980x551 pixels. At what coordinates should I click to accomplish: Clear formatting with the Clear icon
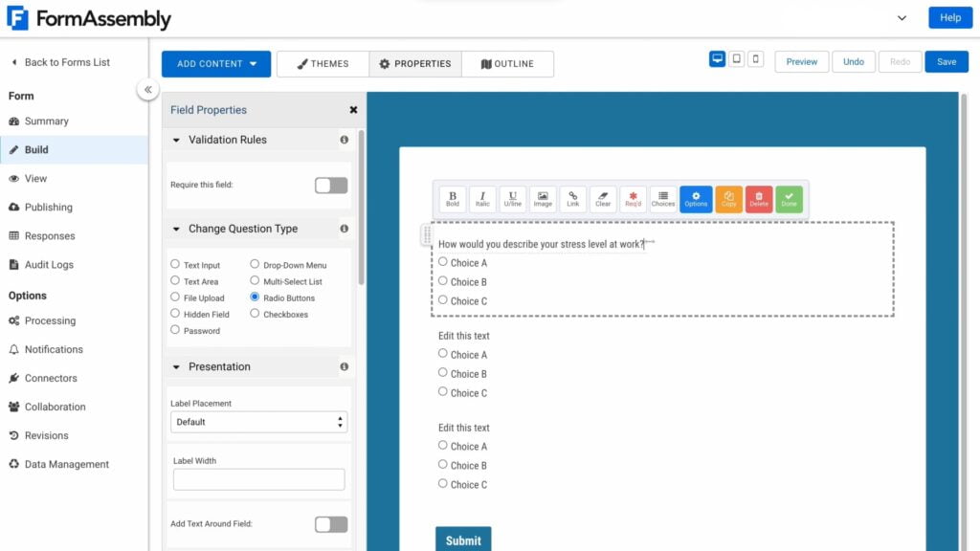(x=603, y=199)
